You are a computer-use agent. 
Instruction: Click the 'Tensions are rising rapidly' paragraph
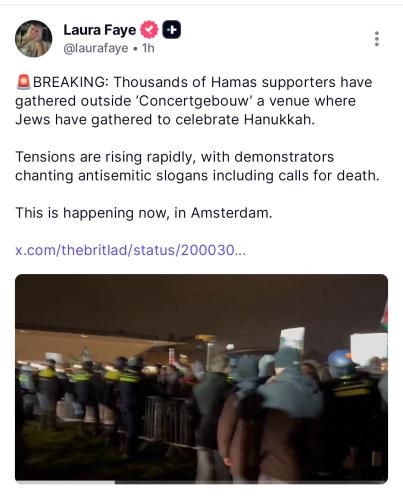pos(197,166)
